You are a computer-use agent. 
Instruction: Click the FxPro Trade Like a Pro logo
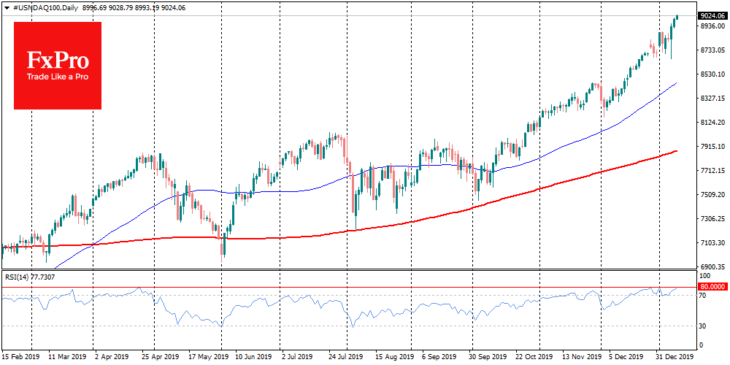[58, 66]
